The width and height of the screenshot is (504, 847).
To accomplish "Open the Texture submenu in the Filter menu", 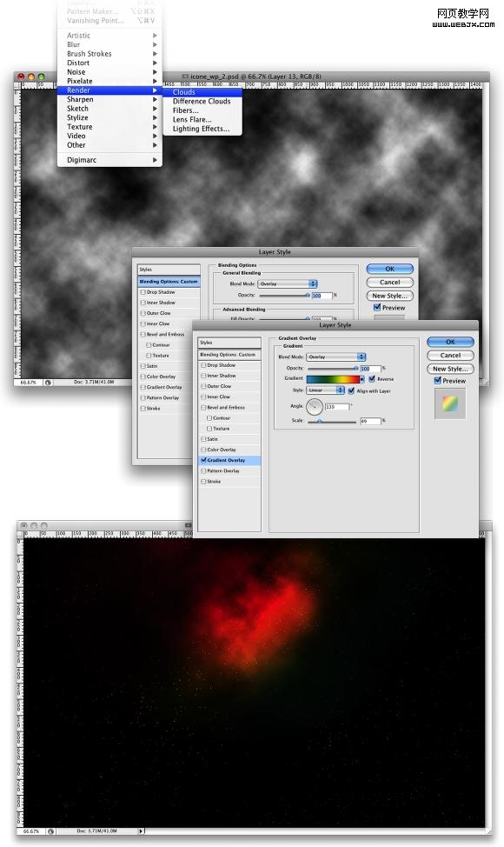I will (109, 127).
